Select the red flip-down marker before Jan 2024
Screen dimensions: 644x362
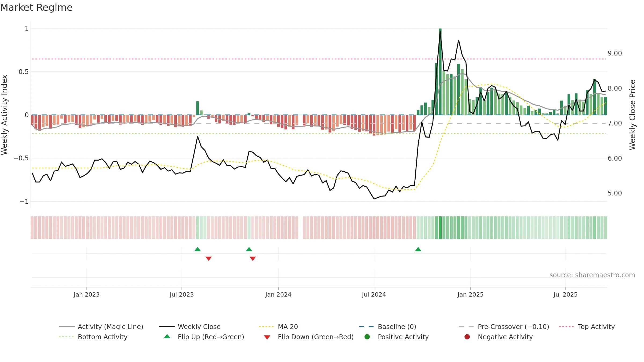[253, 258]
